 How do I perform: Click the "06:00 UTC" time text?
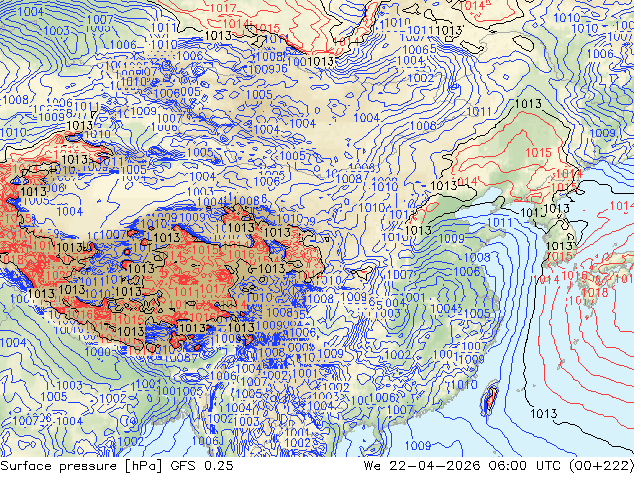[524, 466]
